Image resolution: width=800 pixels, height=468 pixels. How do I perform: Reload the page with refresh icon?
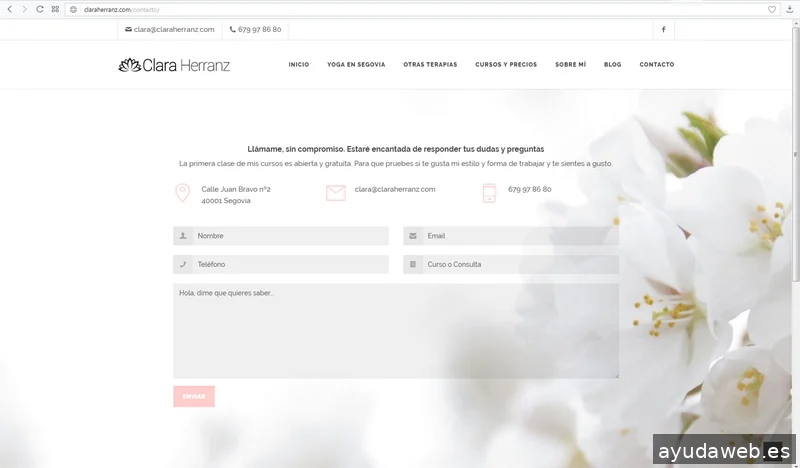[39, 9]
